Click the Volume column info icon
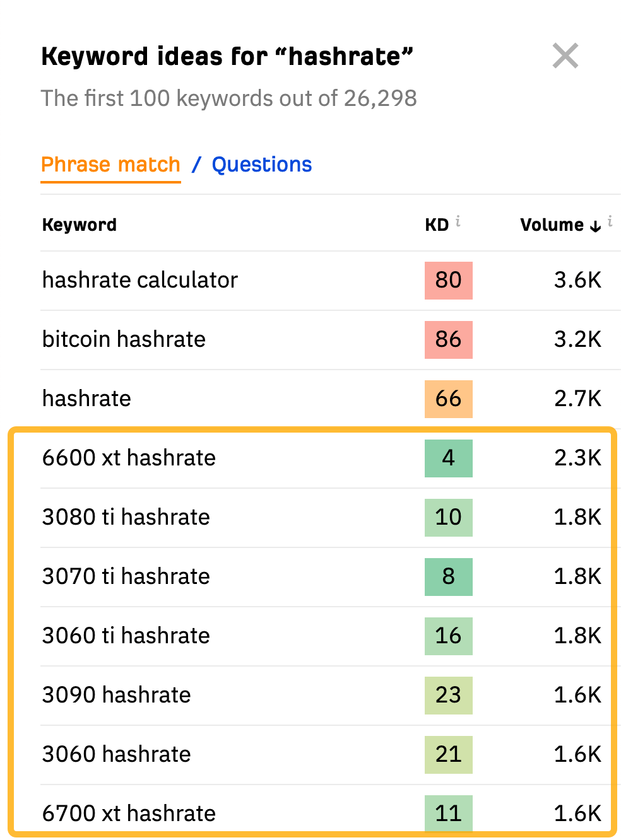 610,221
